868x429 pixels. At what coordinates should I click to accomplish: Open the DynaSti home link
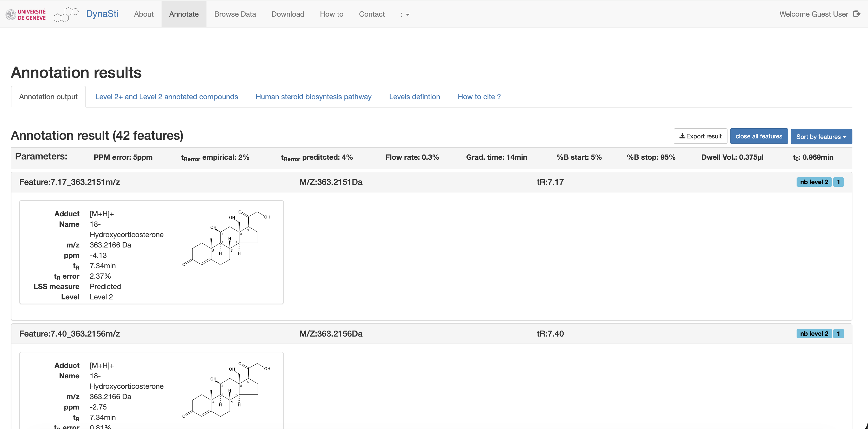(102, 14)
